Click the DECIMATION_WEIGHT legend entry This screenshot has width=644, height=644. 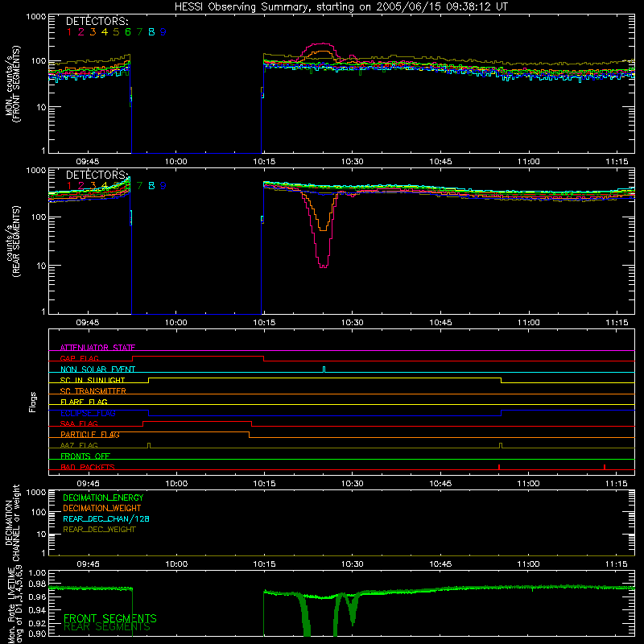pos(102,508)
